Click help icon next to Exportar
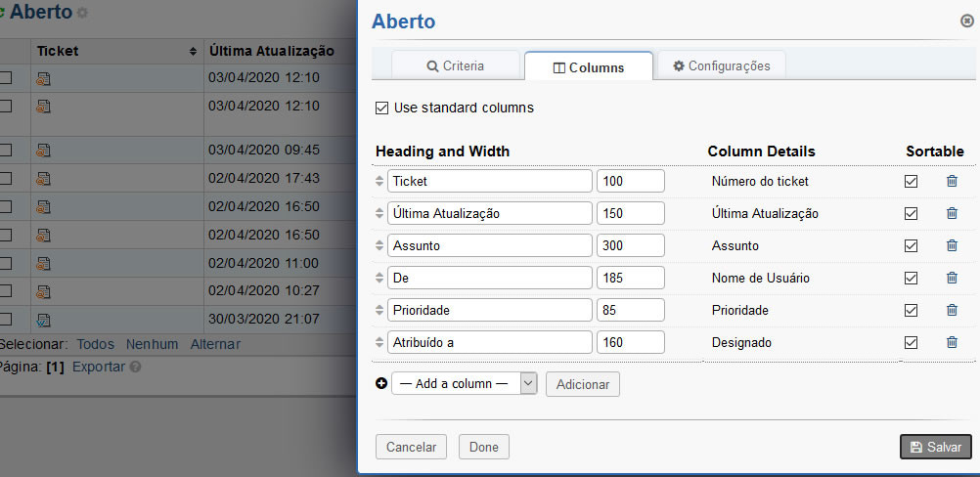 coord(136,368)
